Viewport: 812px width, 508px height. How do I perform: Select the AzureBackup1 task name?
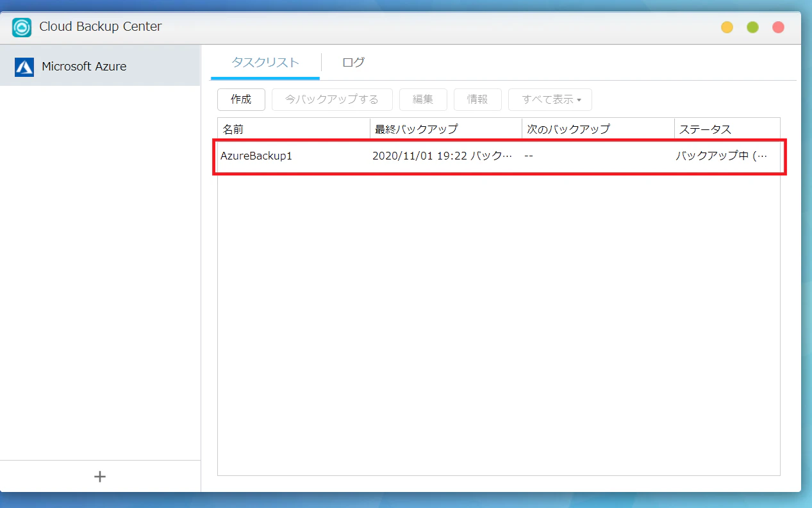256,156
